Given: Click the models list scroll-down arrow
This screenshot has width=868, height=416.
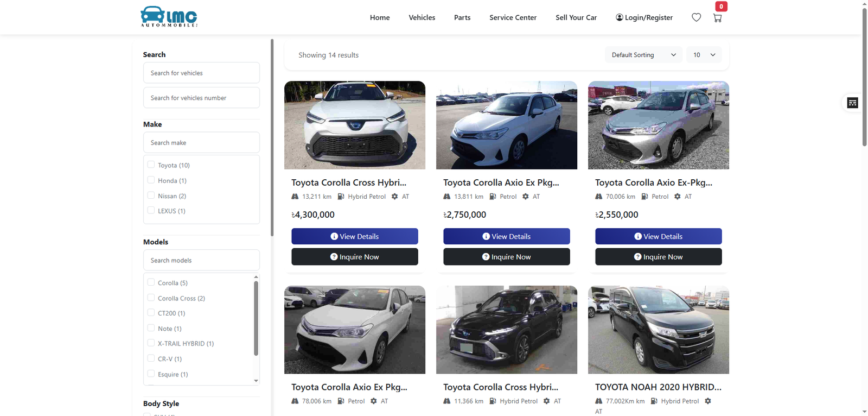Looking at the screenshot, I should (256, 381).
